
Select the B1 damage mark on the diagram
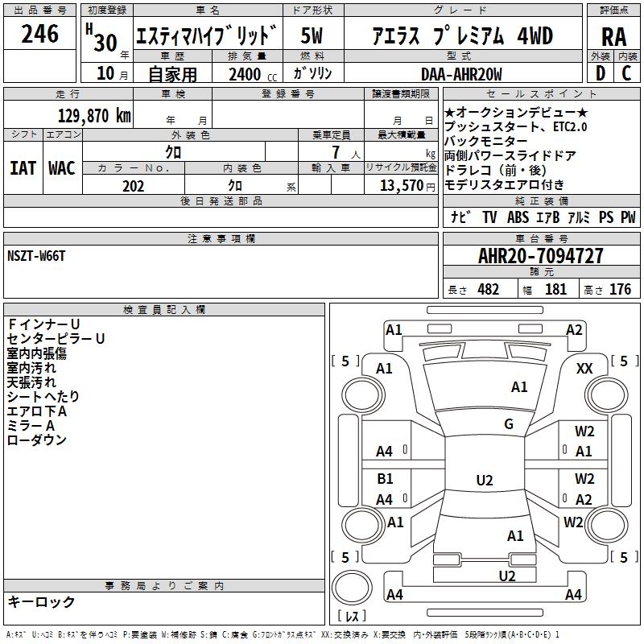click(x=385, y=479)
